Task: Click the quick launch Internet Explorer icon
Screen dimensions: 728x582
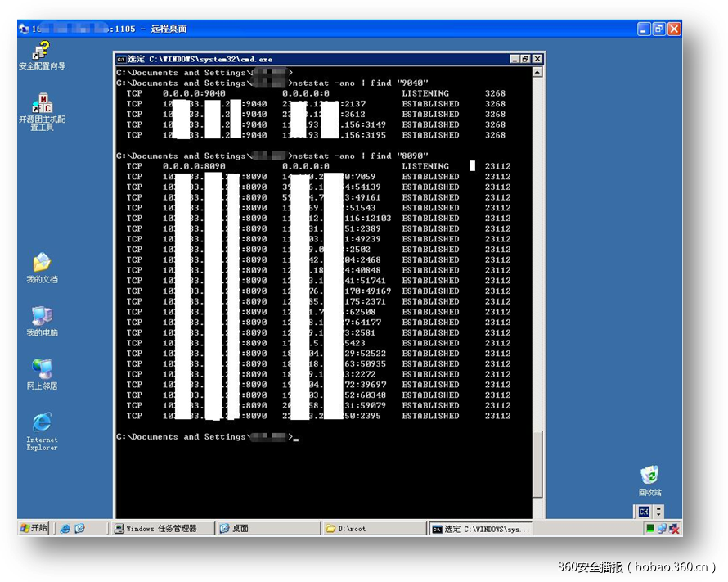Action: pyautogui.click(x=65, y=529)
